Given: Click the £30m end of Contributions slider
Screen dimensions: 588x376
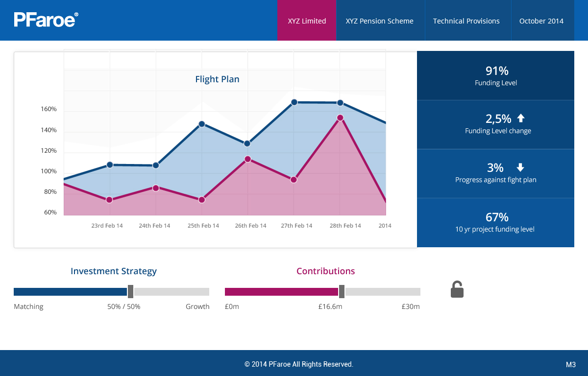Looking at the screenshot, I should [416, 292].
